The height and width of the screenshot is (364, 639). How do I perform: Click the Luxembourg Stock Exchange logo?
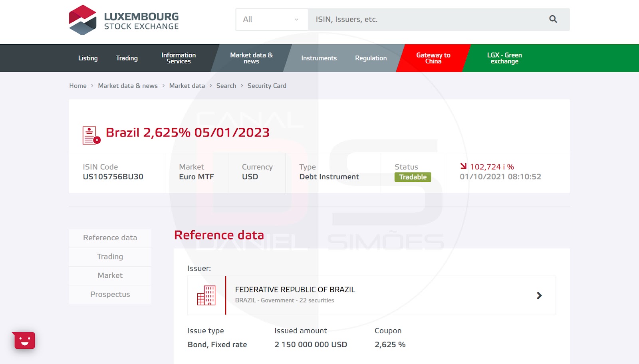tap(124, 20)
